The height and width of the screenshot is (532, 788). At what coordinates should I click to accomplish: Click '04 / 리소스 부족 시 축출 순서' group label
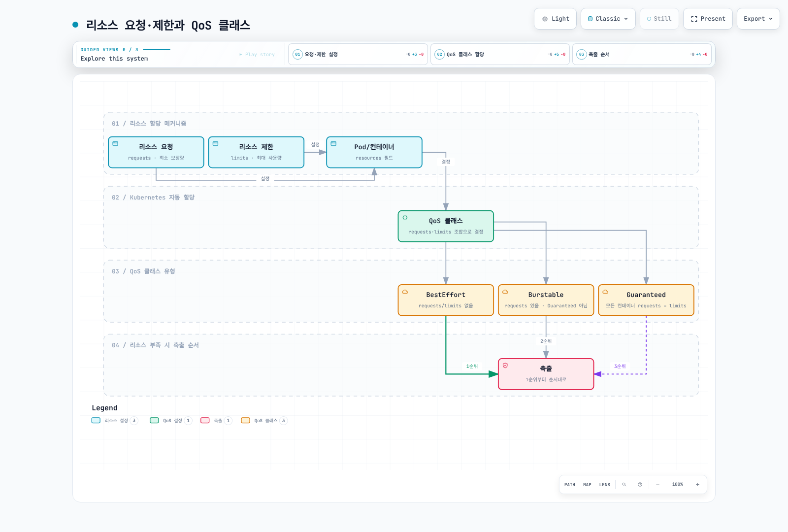[155, 345]
